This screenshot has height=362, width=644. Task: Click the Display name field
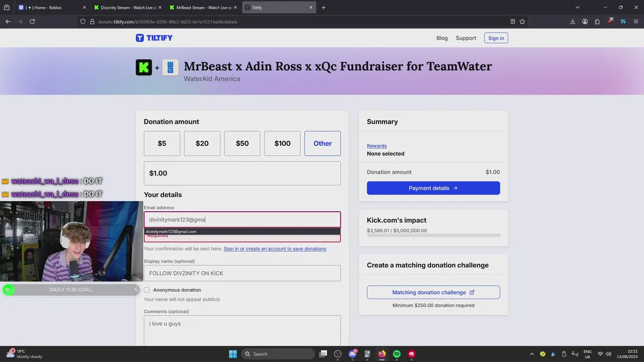[x=242, y=273]
